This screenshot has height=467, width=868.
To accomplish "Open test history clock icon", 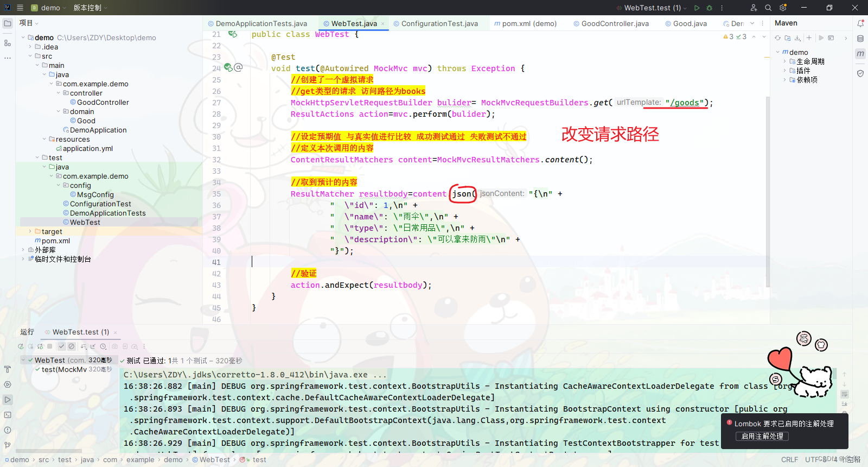I will (103, 346).
